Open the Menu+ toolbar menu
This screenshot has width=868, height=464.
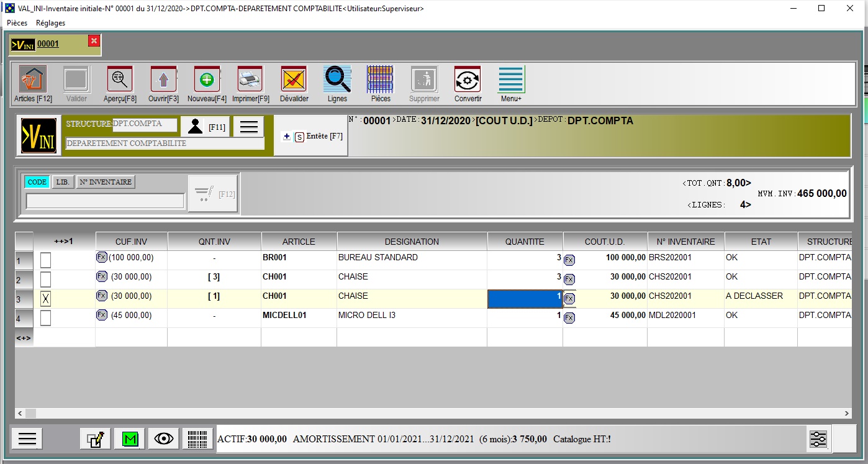511,80
